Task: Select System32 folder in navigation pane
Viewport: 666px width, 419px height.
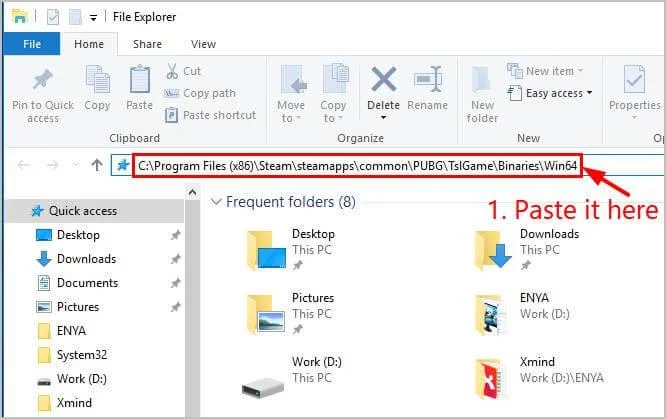Action: coord(82,355)
